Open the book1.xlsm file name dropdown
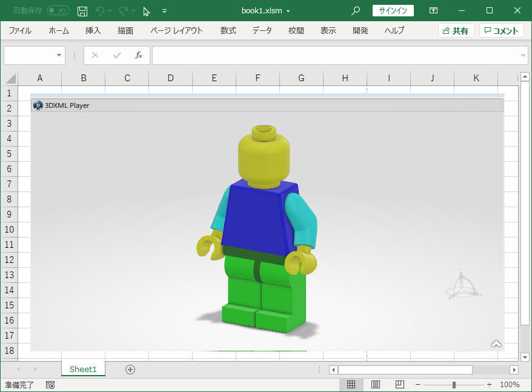Viewport: 532px width, 392px height. coord(288,11)
